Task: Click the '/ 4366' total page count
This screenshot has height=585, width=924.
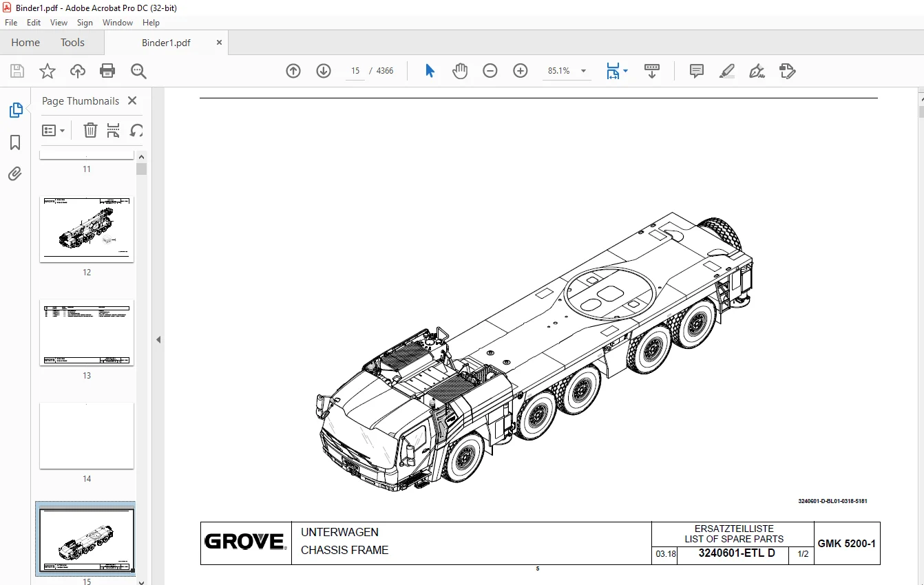Action: [x=381, y=71]
